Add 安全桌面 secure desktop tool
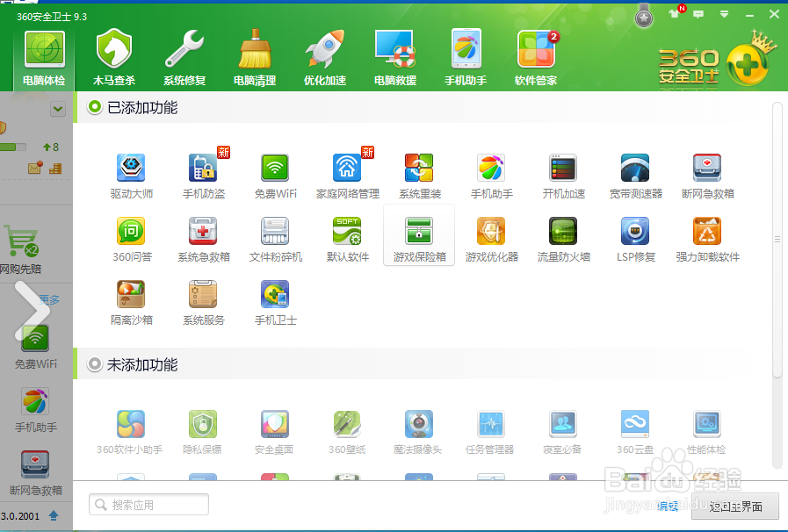 [274, 433]
